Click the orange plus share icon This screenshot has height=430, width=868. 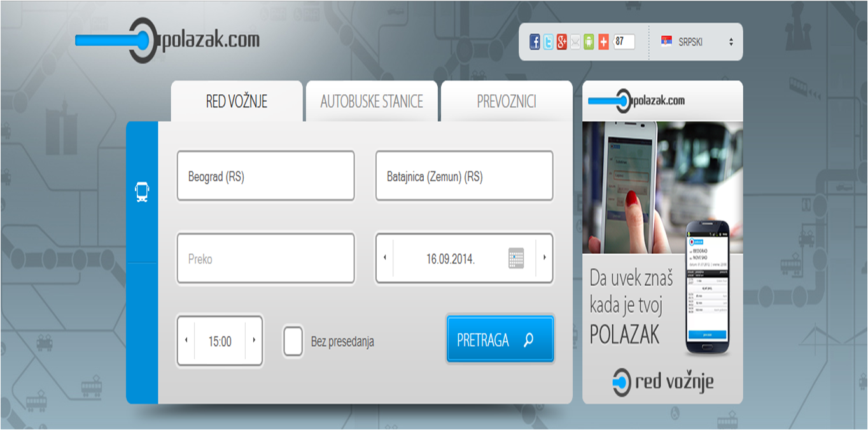(x=603, y=41)
